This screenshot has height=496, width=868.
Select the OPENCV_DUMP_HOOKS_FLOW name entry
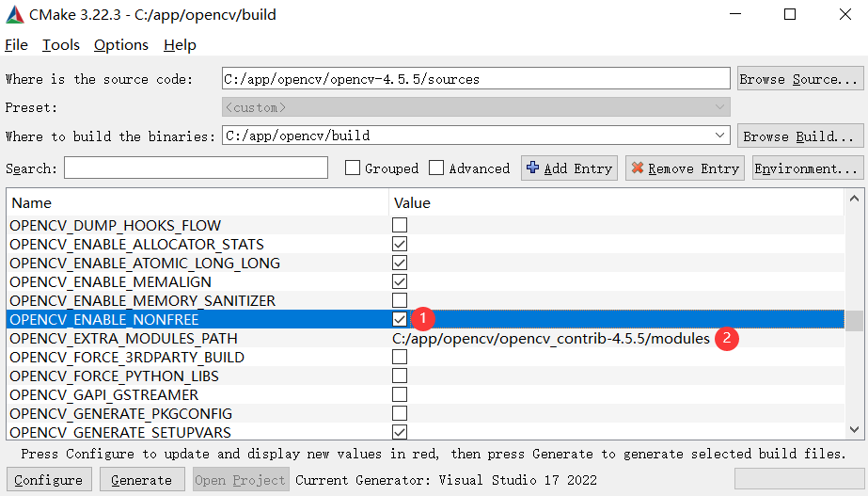tap(115, 225)
